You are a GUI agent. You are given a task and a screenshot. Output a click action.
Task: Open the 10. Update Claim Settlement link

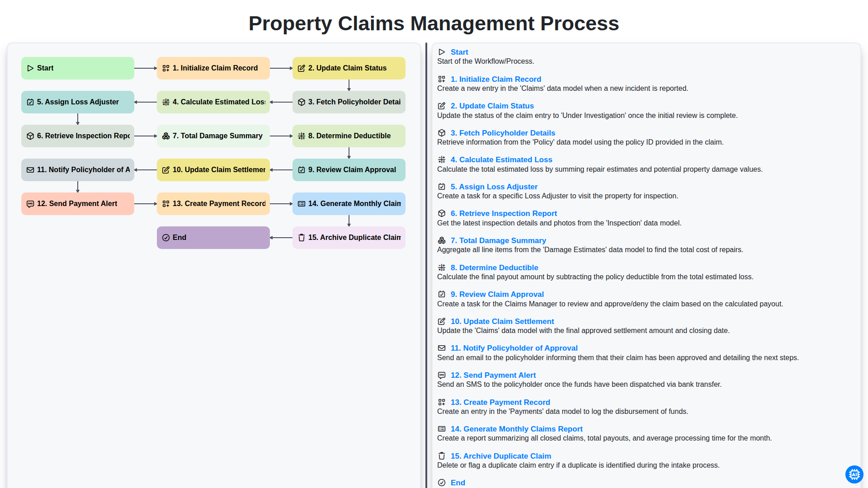(502, 321)
